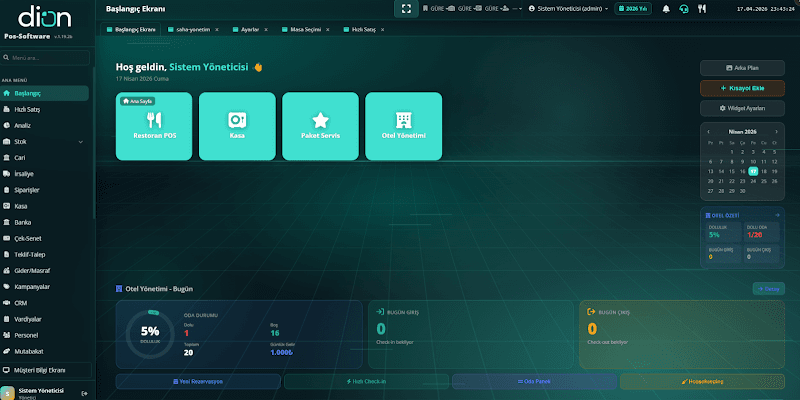
Task: Click the fork and knife icon in top bar
Action: pos(702,9)
